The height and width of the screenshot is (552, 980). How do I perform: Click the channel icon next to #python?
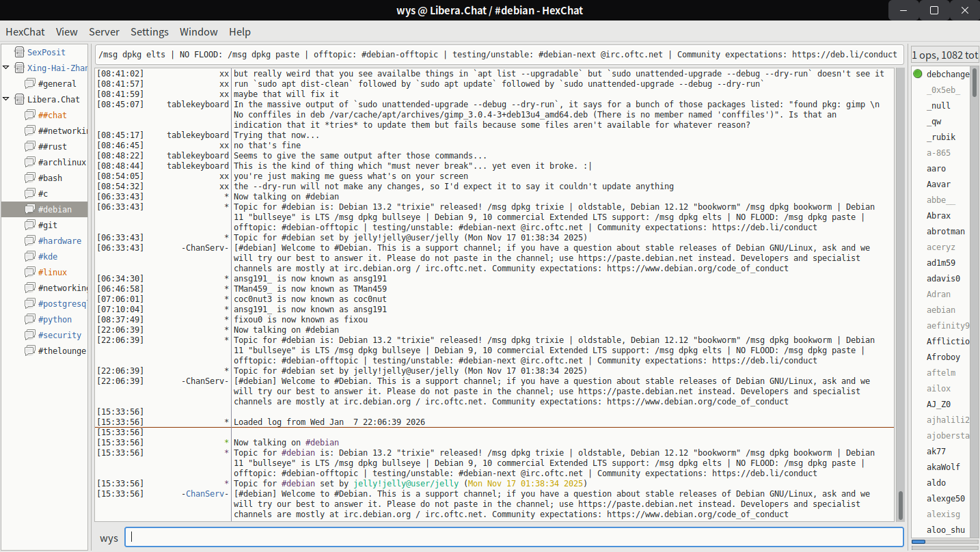[29, 319]
